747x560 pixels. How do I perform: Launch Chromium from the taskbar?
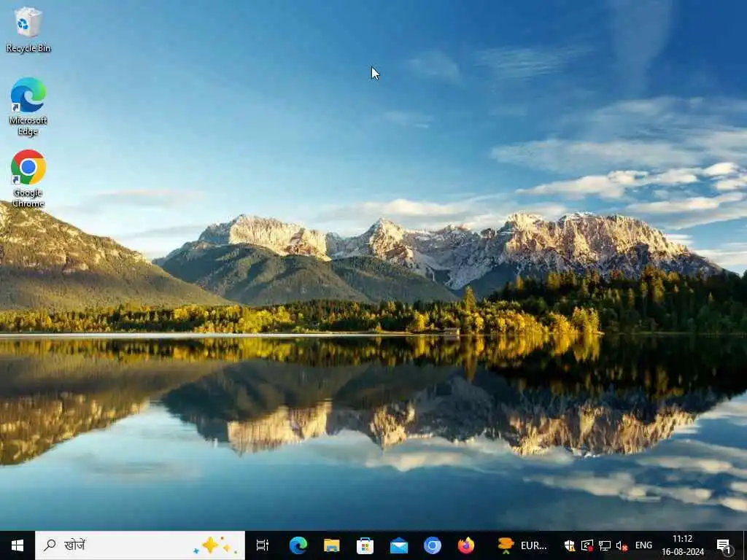(433, 545)
